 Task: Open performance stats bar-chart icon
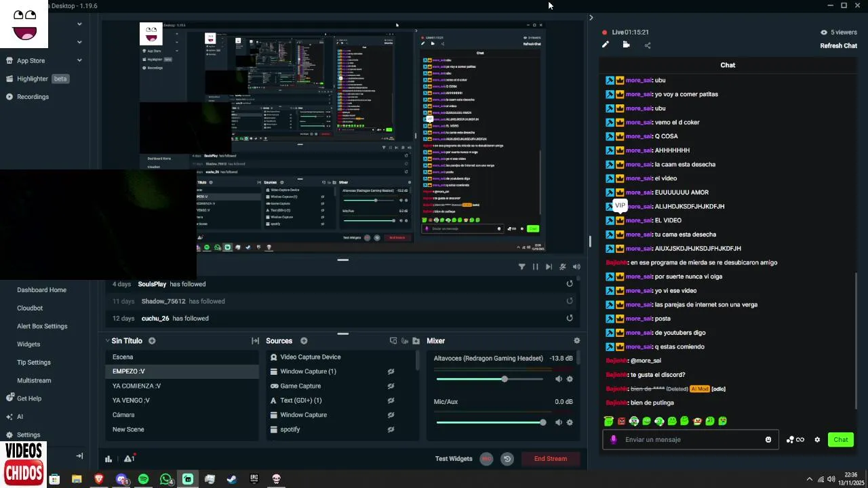pos(108,459)
